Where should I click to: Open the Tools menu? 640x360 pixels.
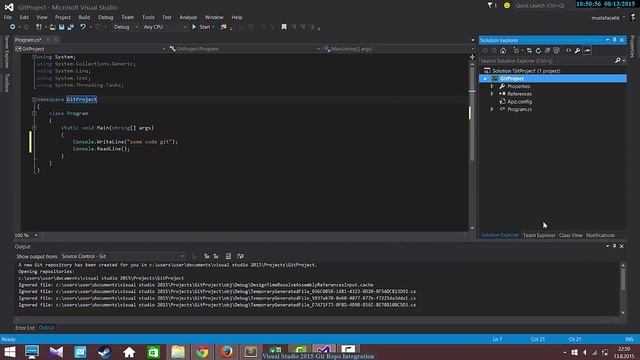click(x=148, y=17)
